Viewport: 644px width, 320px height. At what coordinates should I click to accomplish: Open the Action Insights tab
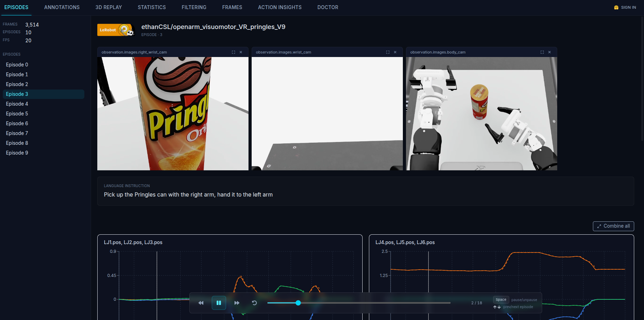coord(280,7)
